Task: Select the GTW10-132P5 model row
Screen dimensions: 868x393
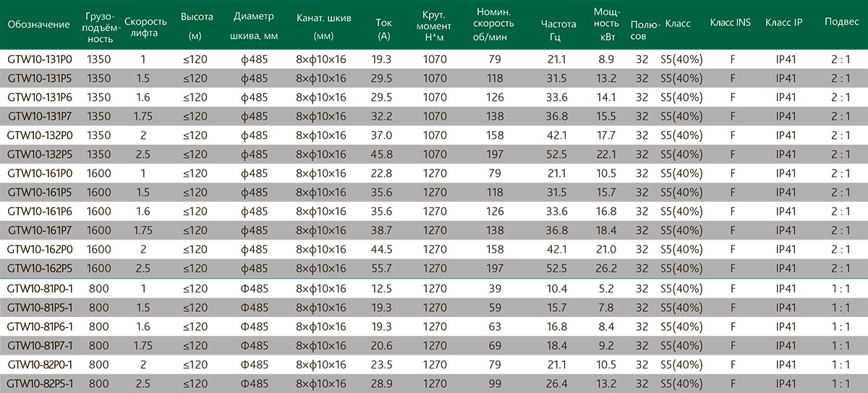Action: pyautogui.click(x=434, y=153)
